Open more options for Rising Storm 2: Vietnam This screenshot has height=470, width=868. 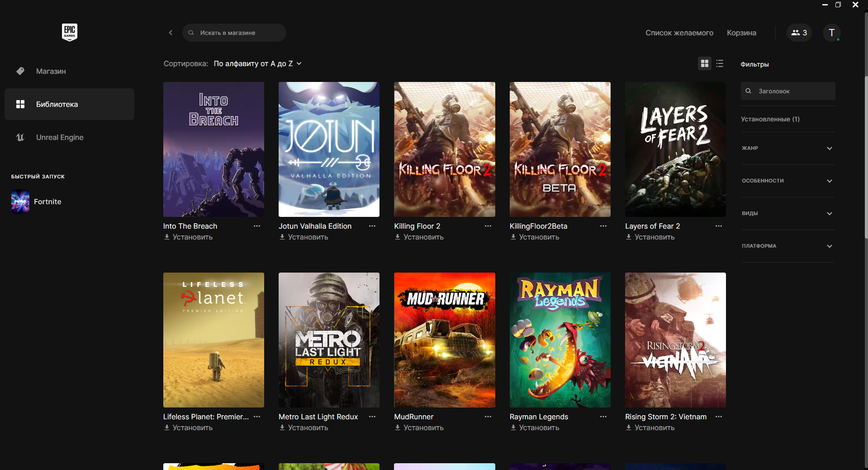[x=719, y=417]
